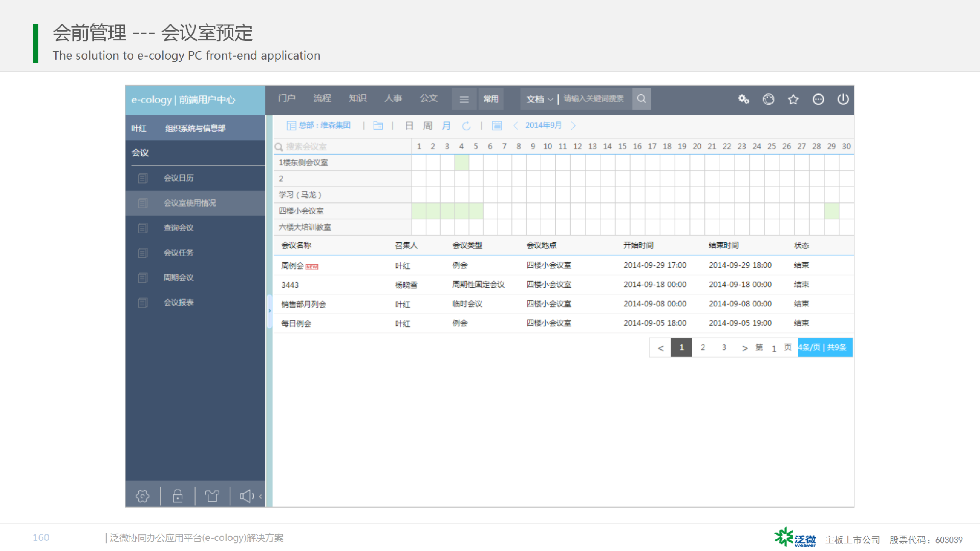
Task: Select 1楼东侧会议室 room row
Action: click(x=343, y=163)
